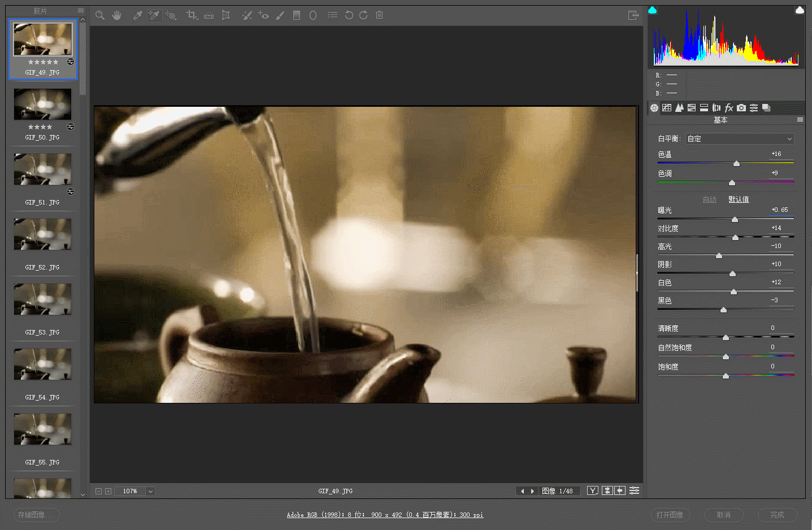Choose the Red Eye Removal tool

pyautogui.click(x=263, y=15)
